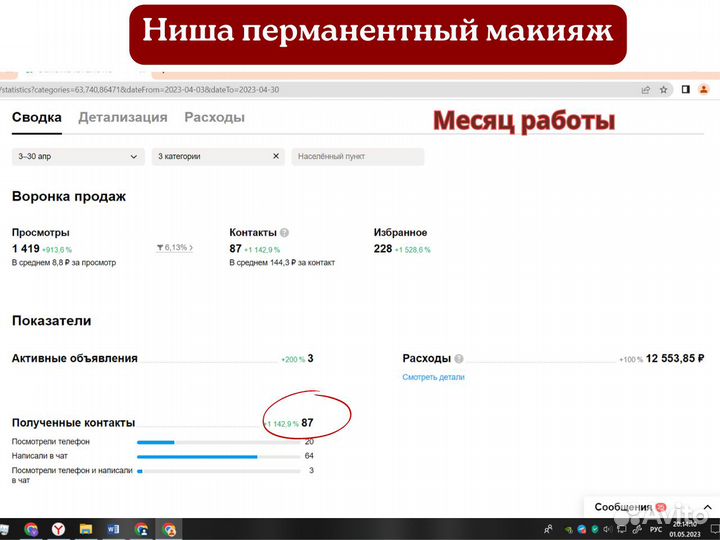The image size is (720, 540).
Task: Click the Посмотрели телефон progress bar
Action: pos(219,443)
